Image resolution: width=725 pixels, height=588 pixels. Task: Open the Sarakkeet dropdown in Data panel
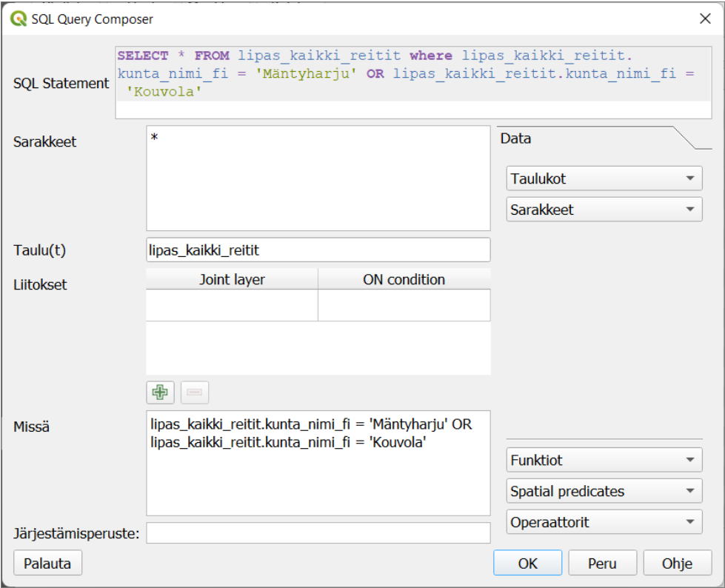coord(604,210)
